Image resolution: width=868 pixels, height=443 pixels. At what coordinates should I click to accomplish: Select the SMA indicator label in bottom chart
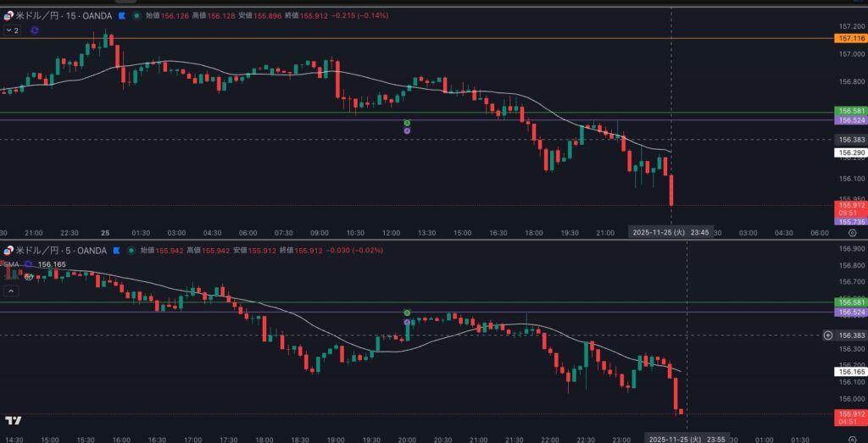(x=12, y=264)
